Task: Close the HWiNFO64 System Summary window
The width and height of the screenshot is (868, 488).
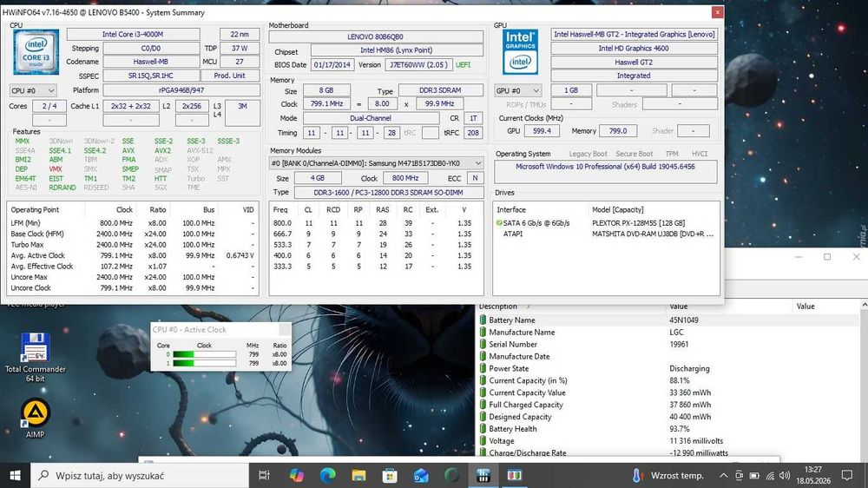Action: click(x=717, y=11)
